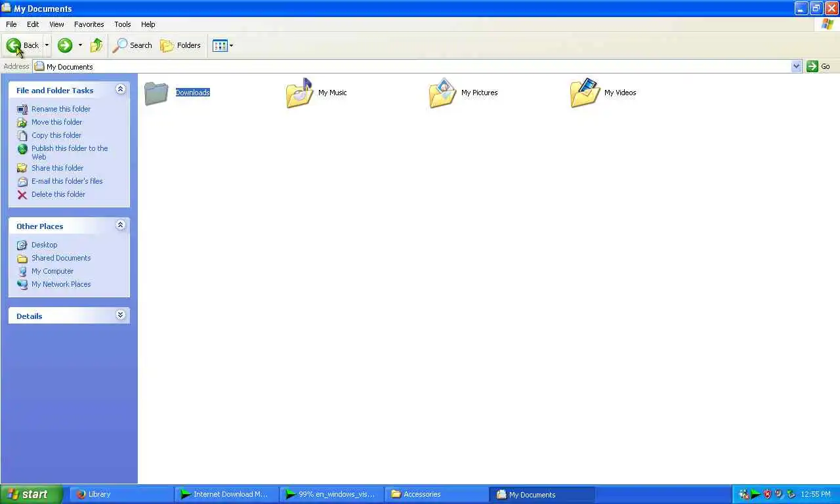Click Delete this folder link
Viewport: 840px width, 504px height.
pyautogui.click(x=58, y=194)
